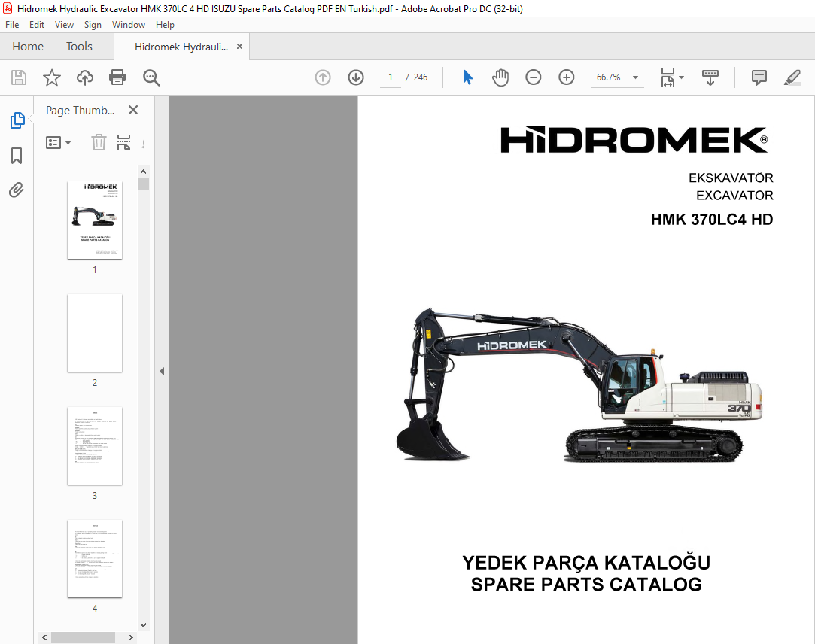
Task: Open the Window menu
Action: (129, 24)
